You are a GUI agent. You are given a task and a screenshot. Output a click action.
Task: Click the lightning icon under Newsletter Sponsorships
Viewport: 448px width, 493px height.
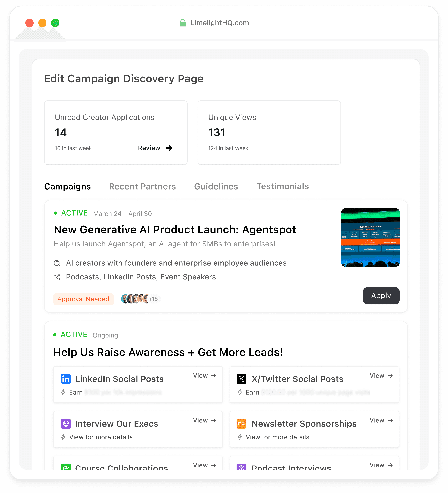pos(240,437)
